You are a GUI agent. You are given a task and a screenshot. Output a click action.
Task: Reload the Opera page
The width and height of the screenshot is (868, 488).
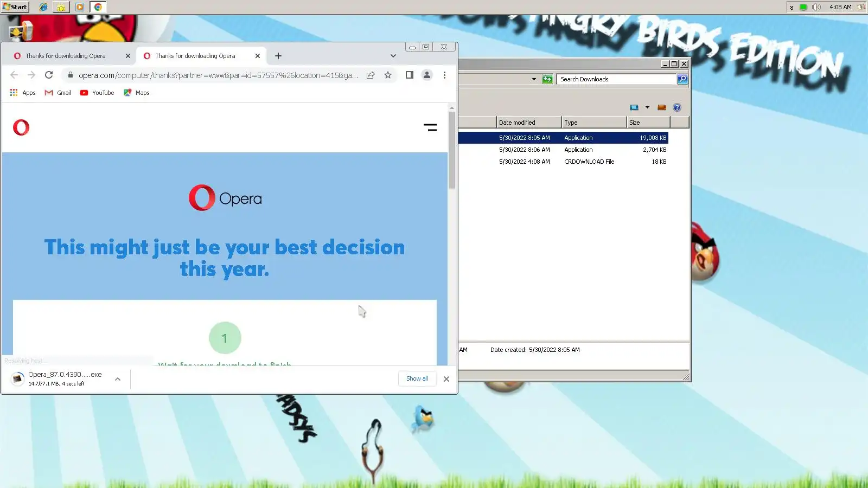[x=49, y=75]
